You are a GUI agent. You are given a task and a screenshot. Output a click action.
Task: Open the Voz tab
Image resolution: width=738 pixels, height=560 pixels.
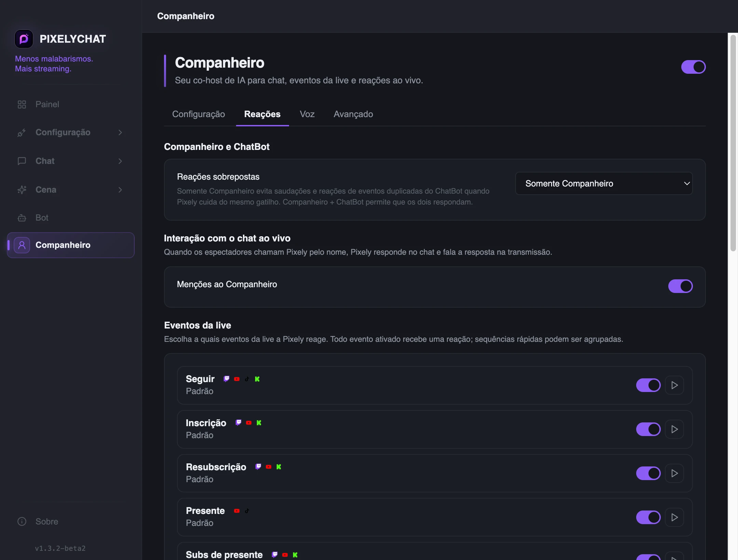tap(307, 114)
